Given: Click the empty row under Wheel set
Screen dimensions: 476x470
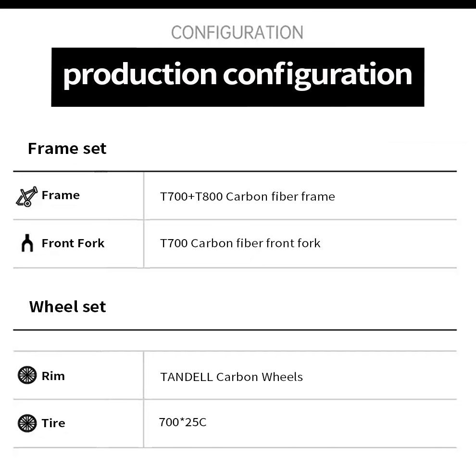Looking at the screenshot, I should [235, 341].
